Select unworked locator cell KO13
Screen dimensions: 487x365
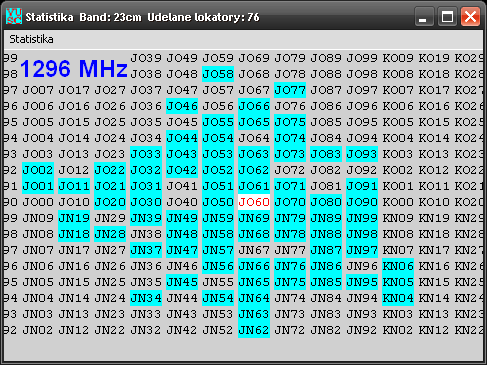point(434,154)
